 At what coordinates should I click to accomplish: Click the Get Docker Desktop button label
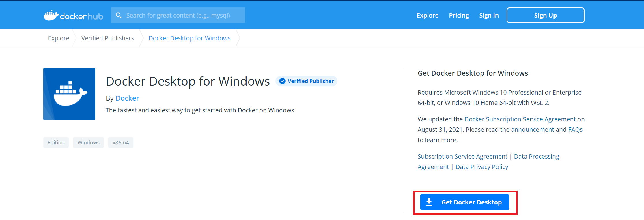tap(471, 202)
